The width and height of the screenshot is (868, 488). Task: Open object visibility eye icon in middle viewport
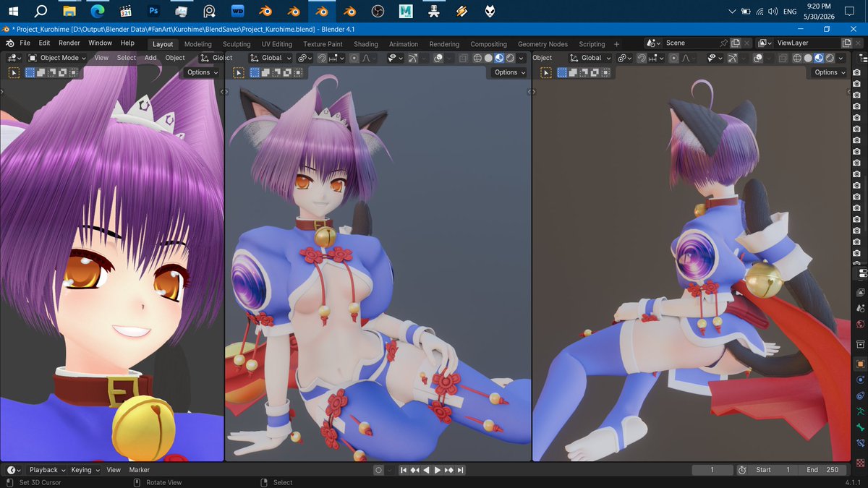[x=396, y=58]
